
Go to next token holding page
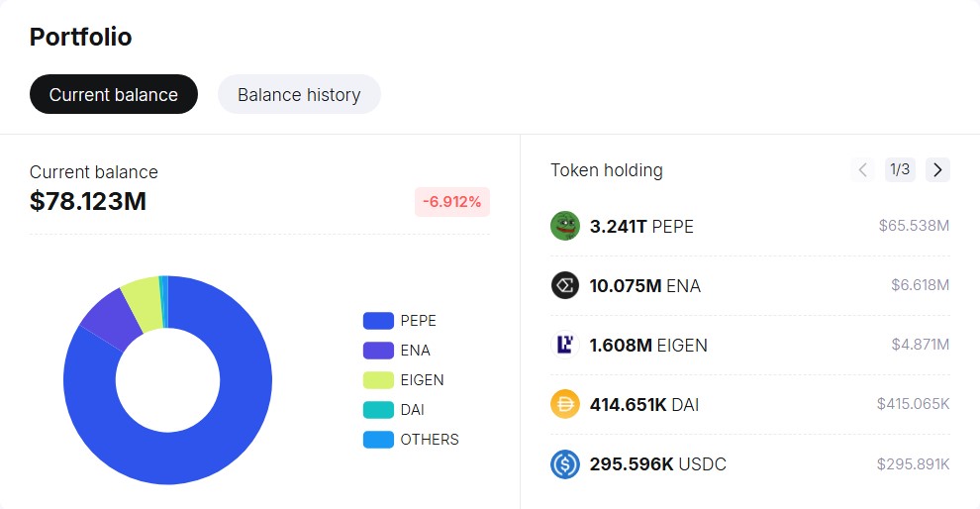pos(937,169)
